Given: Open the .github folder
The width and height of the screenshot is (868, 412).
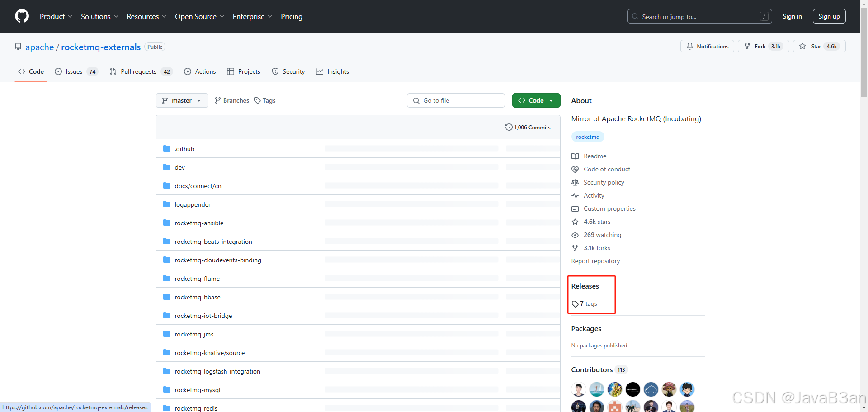Looking at the screenshot, I should pyautogui.click(x=184, y=149).
